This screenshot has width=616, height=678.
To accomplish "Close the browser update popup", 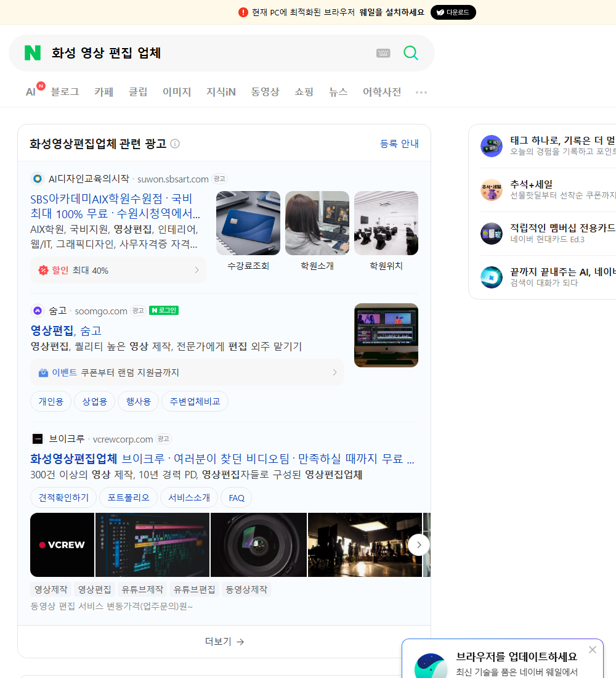I will point(592,650).
